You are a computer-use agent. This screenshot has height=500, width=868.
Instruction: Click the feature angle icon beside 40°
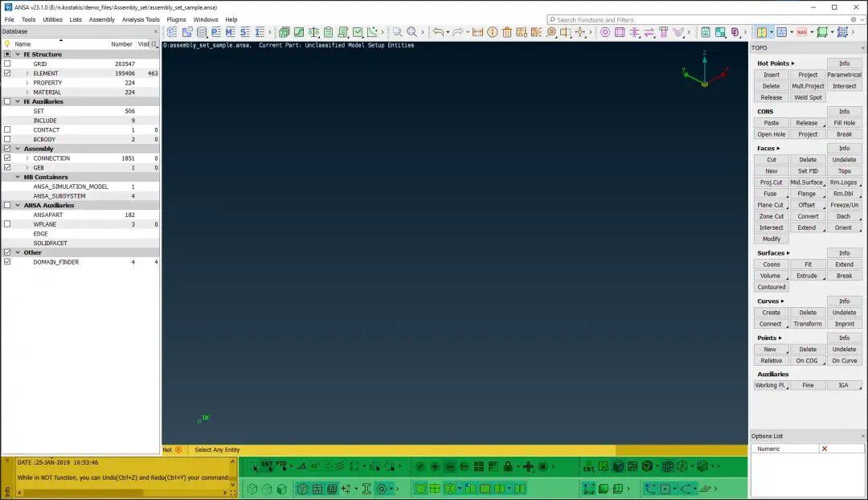point(301,465)
